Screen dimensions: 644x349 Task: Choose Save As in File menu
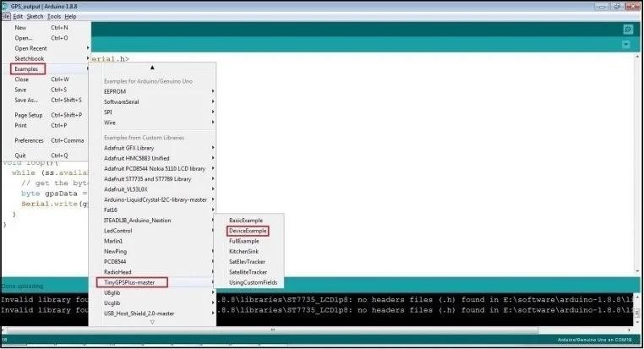pos(26,100)
